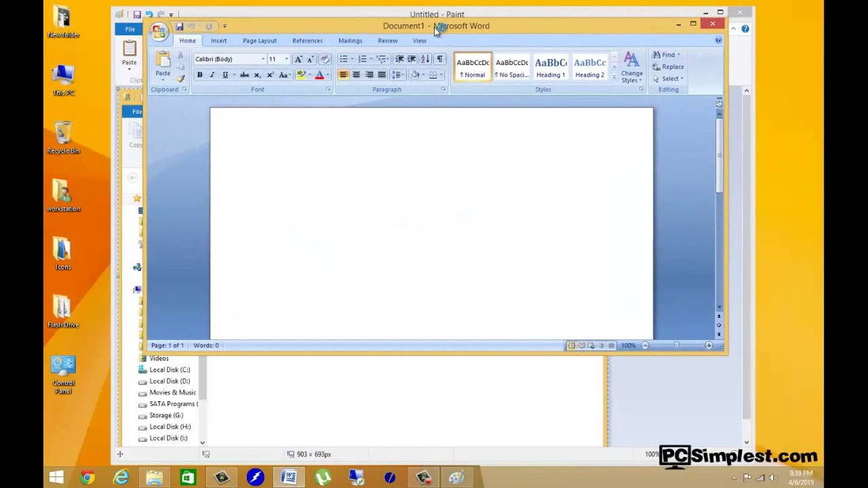Viewport: 868px width, 488px height.
Task: Open the Line Spacing dropdown
Action: tap(399, 75)
